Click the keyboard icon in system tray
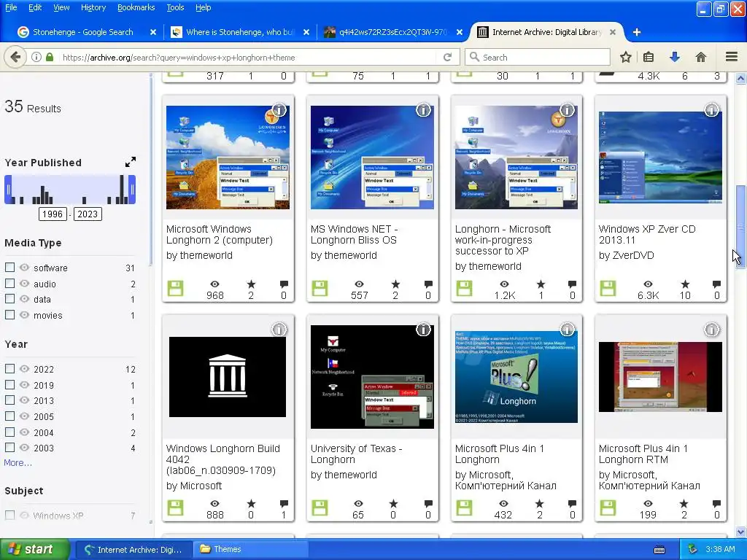 coord(659,550)
